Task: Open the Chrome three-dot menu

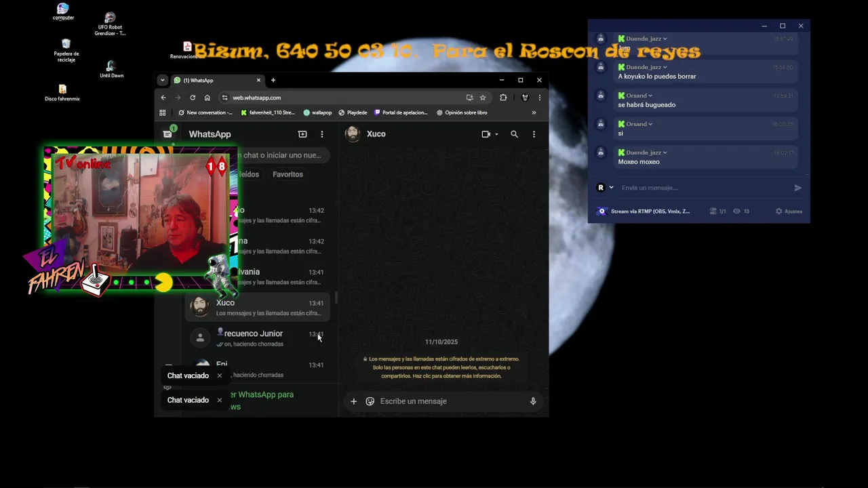Action: 539,98
